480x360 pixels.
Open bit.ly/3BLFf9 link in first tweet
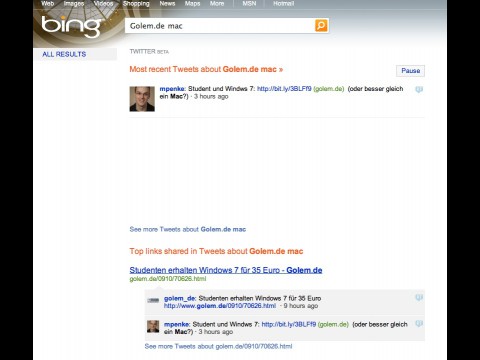click(284, 89)
